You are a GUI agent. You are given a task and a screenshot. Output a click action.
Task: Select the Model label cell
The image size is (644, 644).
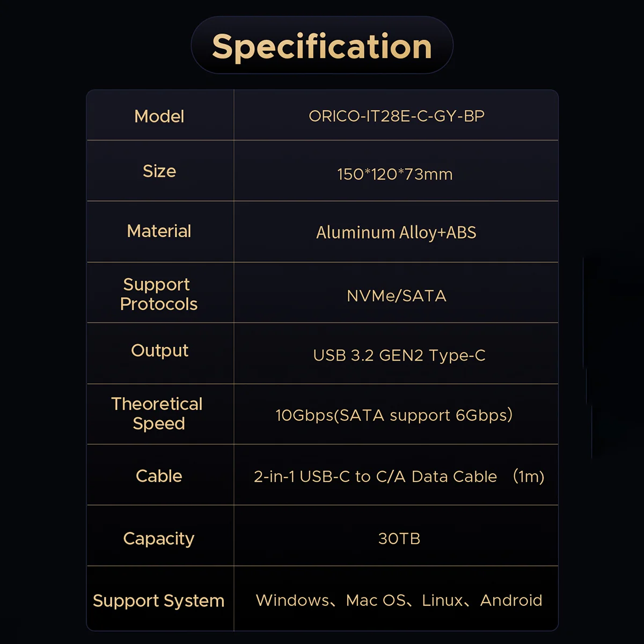point(159,116)
